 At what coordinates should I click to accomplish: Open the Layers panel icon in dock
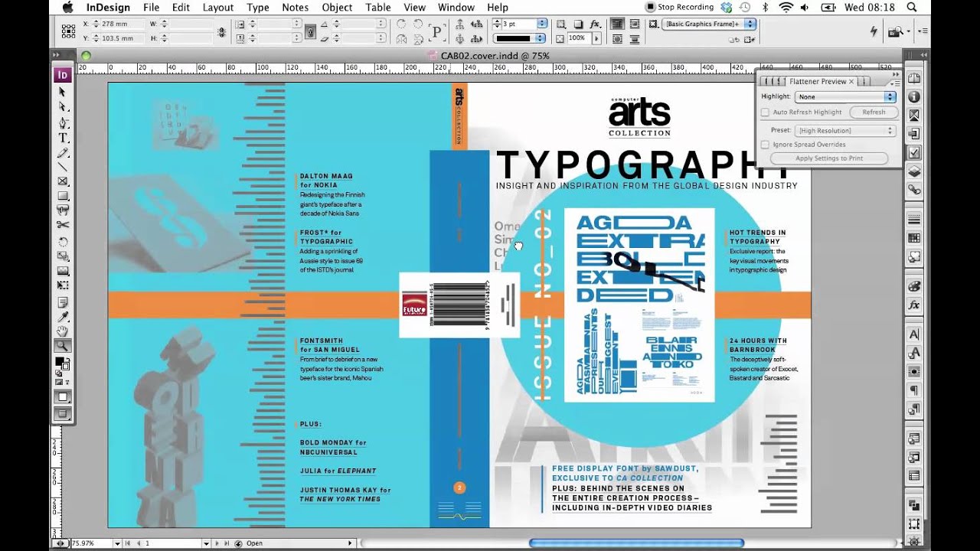click(913, 171)
